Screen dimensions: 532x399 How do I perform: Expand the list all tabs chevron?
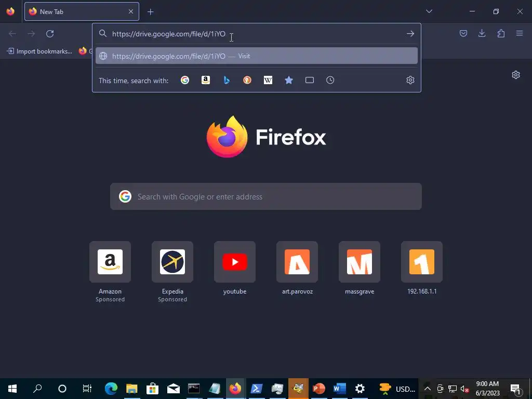point(429,11)
